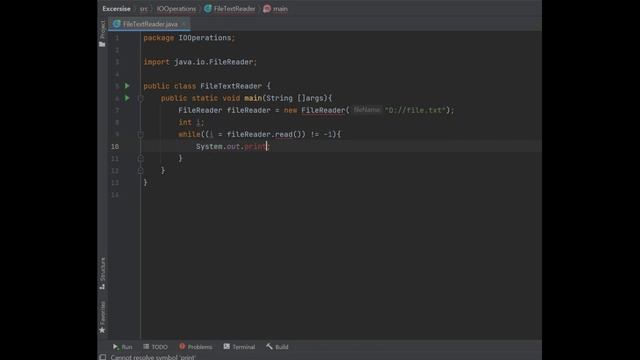Click Excersise project in breadcrumb
The width and height of the screenshot is (640, 360).
pos(116,9)
